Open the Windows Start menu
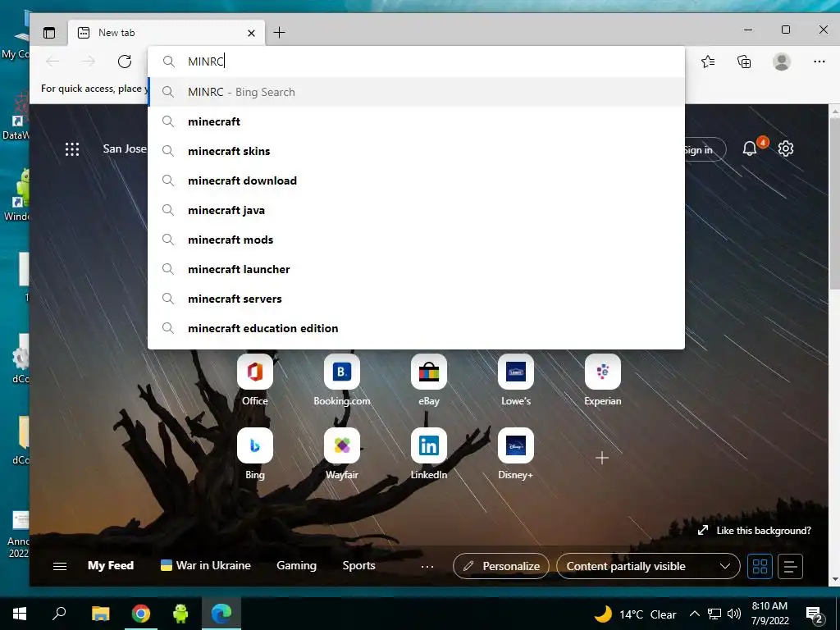The image size is (840, 630). coord(20,614)
